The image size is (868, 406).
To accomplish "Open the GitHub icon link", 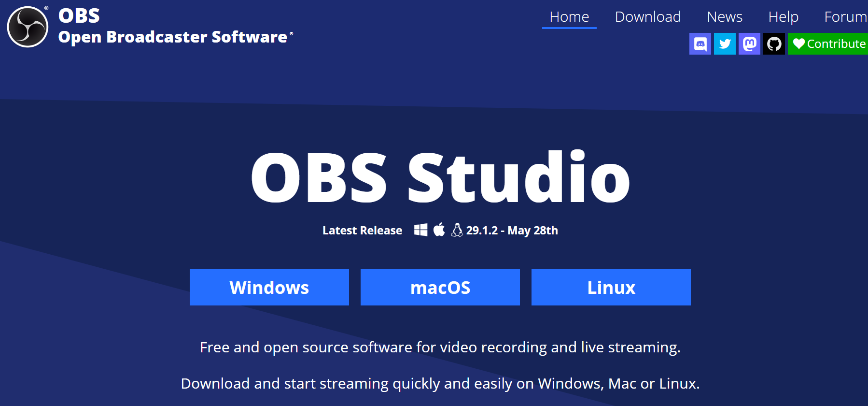I will click(774, 44).
